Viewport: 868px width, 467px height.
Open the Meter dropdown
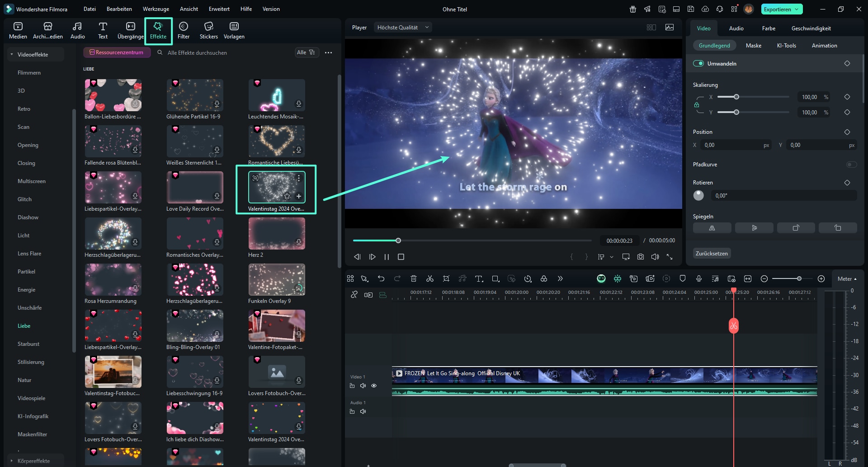pyautogui.click(x=847, y=279)
